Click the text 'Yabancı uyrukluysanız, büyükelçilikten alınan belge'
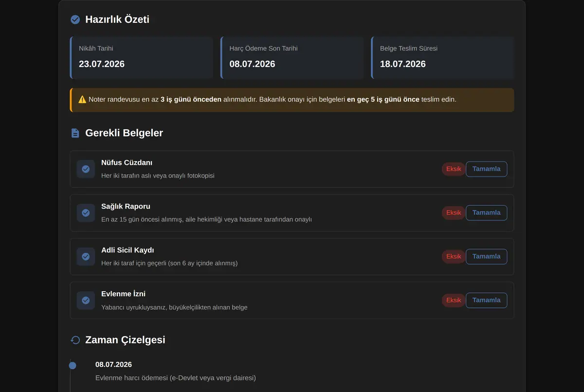 click(174, 307)
